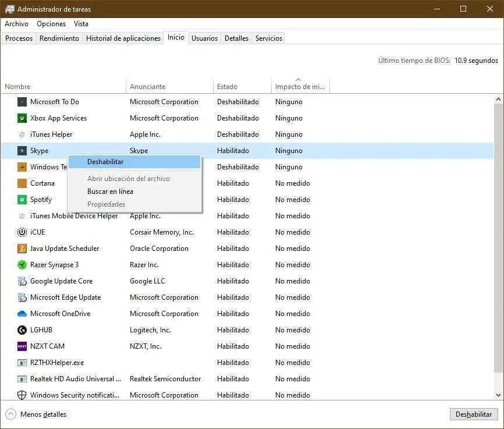
Task: Click the Windows Security notification shield icon
Action: tap(22, 395)
